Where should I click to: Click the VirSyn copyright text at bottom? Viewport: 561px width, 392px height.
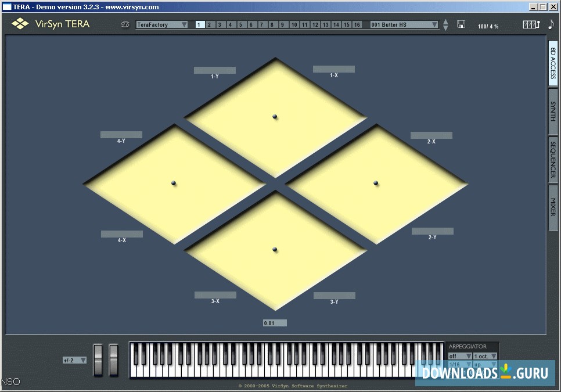pyautogui.click(x=293, y=386)
